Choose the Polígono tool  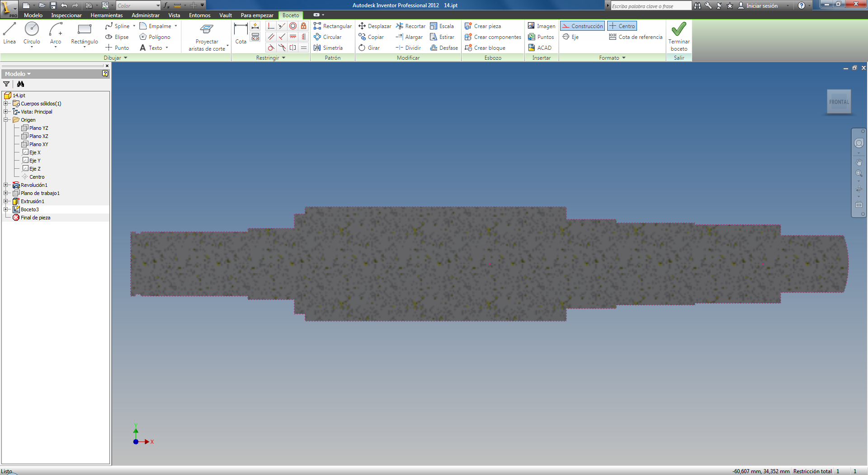click(x=155, y=37)
